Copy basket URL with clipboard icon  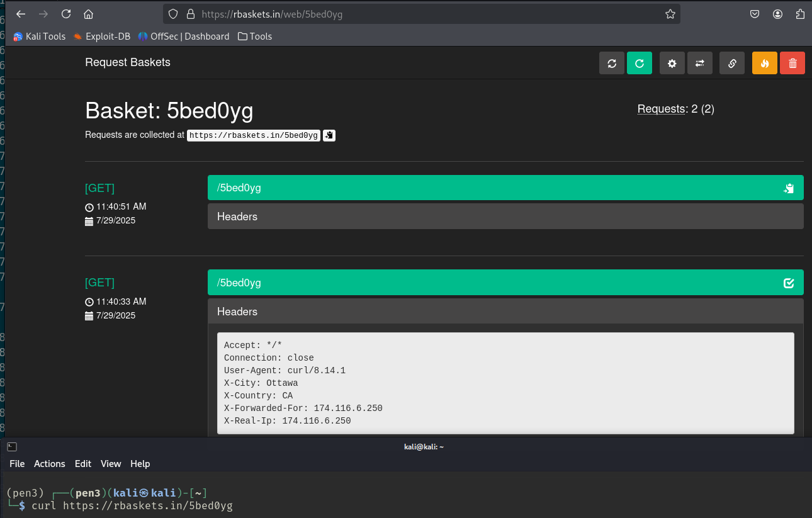coord(329,135)
